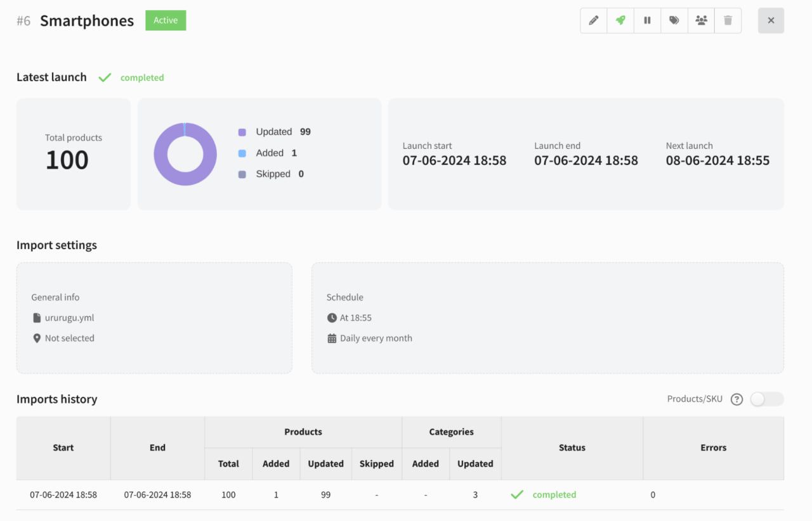812x521 pixels.
Task: Close the panel with X button
Action: [771, 20]
